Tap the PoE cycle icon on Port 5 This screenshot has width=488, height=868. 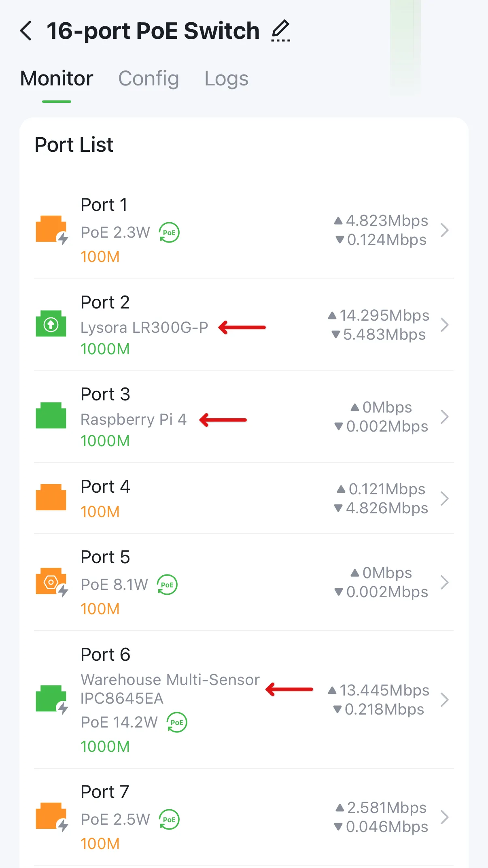[167, 585]
